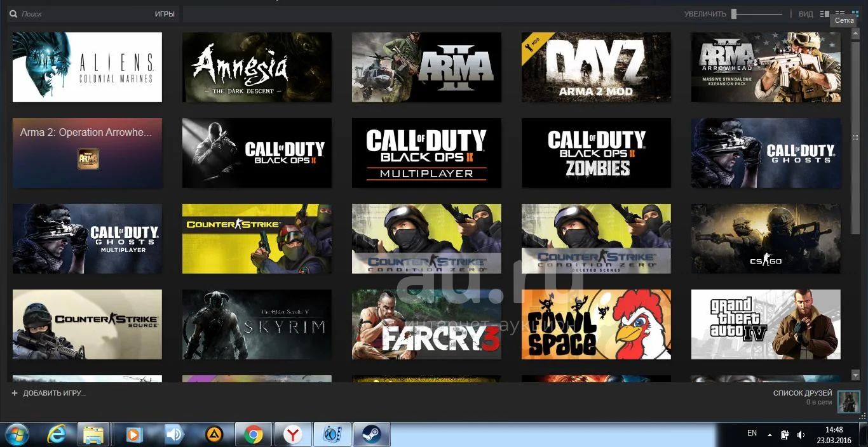Click the system tray volume icon

click(x=801, y=435)
